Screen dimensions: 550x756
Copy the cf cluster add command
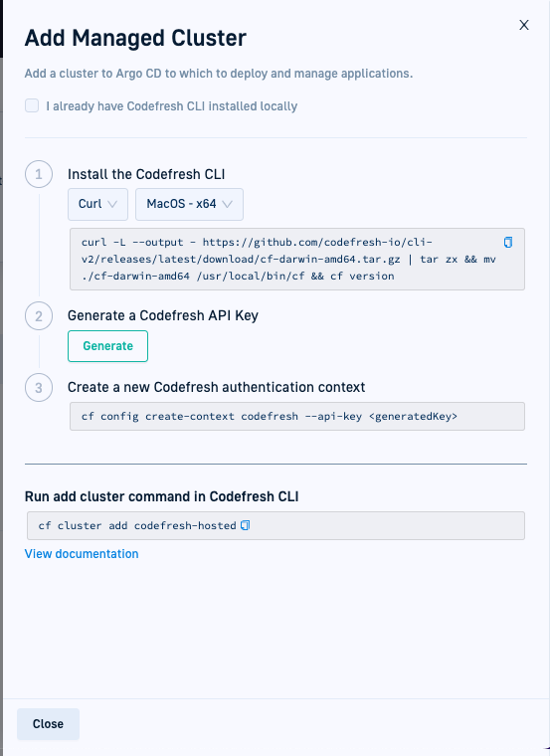coord(246,525)
